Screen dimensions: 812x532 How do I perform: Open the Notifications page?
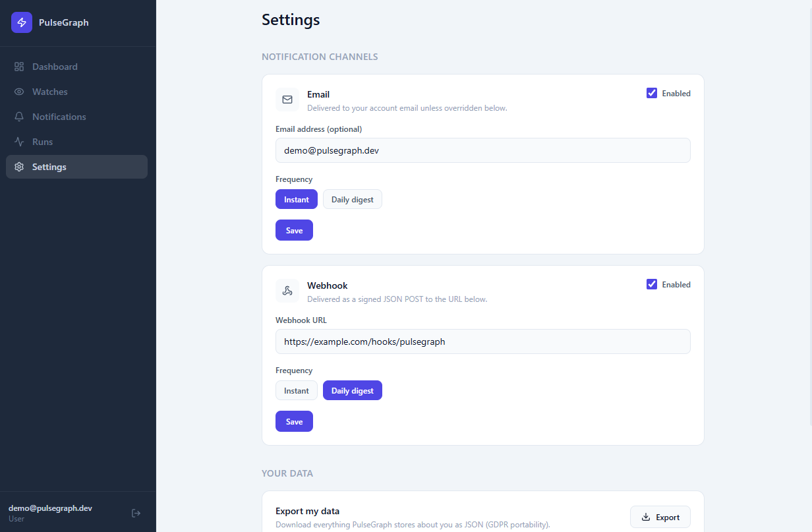coord(76,117)
